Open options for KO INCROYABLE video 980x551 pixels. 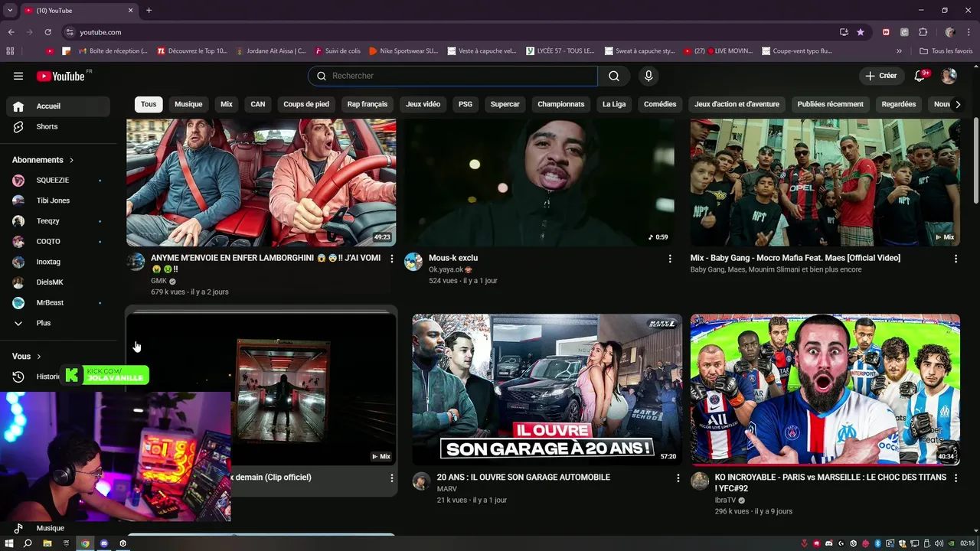click(955, 478)
